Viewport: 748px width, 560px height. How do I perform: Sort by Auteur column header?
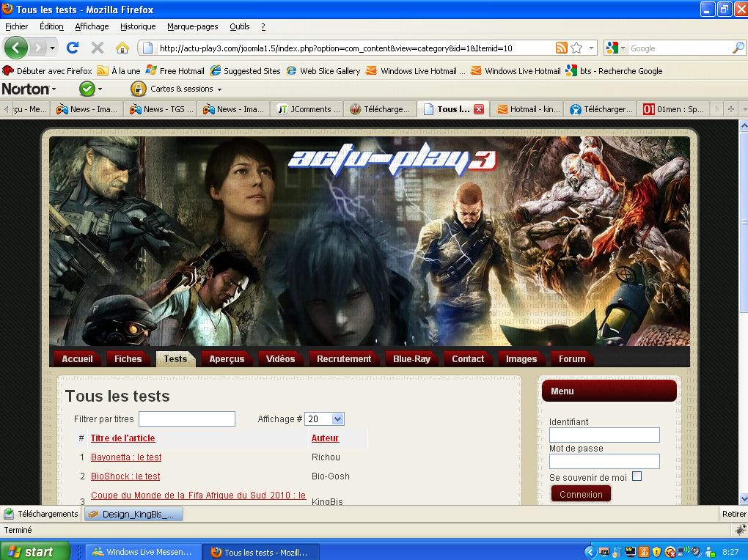(325, 438)
